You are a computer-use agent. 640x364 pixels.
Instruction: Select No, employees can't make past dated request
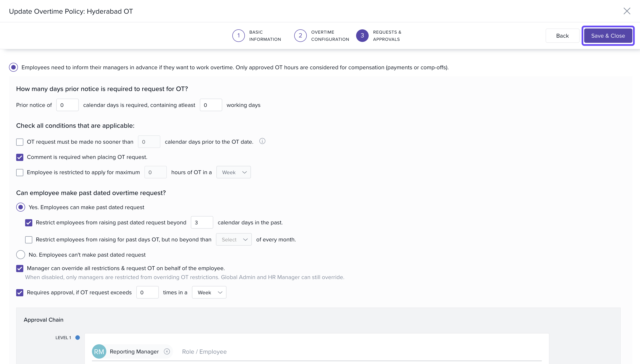[x=20, y=255]
